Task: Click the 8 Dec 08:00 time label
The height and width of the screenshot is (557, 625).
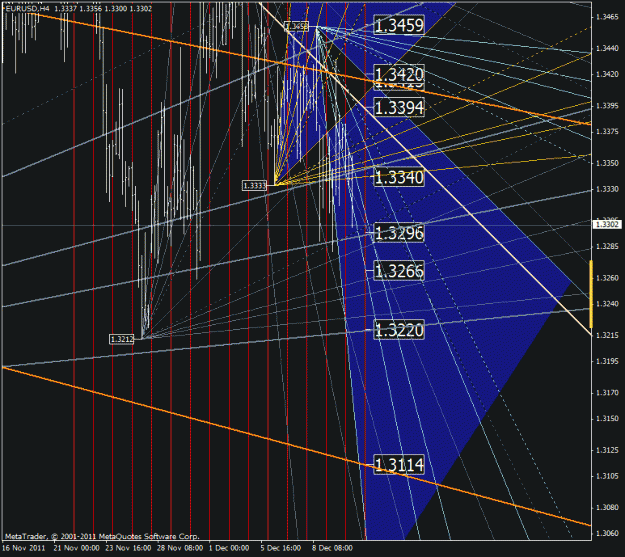Action: tap(332, 548)
